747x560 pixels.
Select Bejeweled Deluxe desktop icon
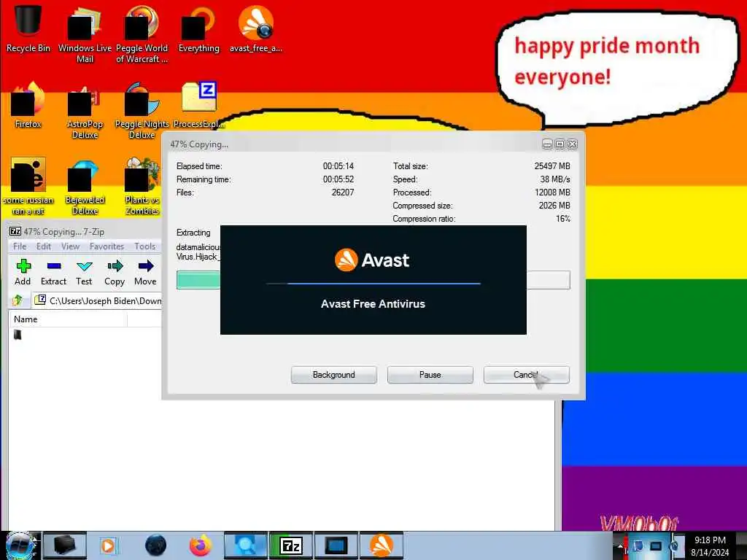(x=85, y=186)
